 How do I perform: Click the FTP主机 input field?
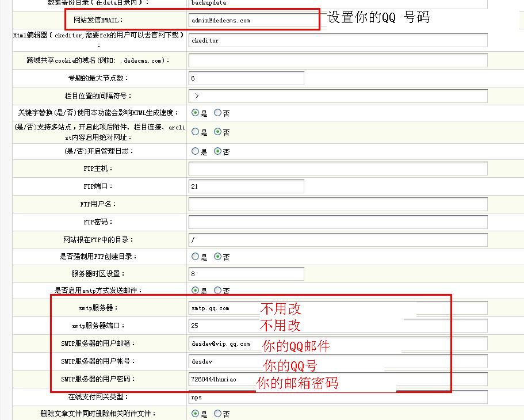336,169
